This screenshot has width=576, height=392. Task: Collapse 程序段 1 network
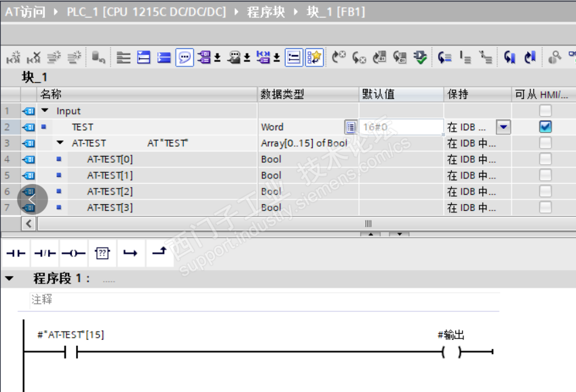coord(9,279)
